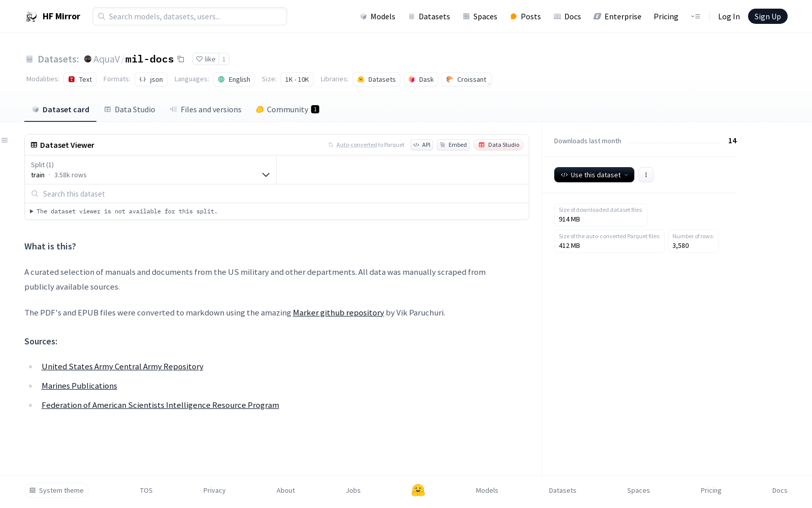Click the like count number
Viewport: 812px width, 508px height.
224,59
